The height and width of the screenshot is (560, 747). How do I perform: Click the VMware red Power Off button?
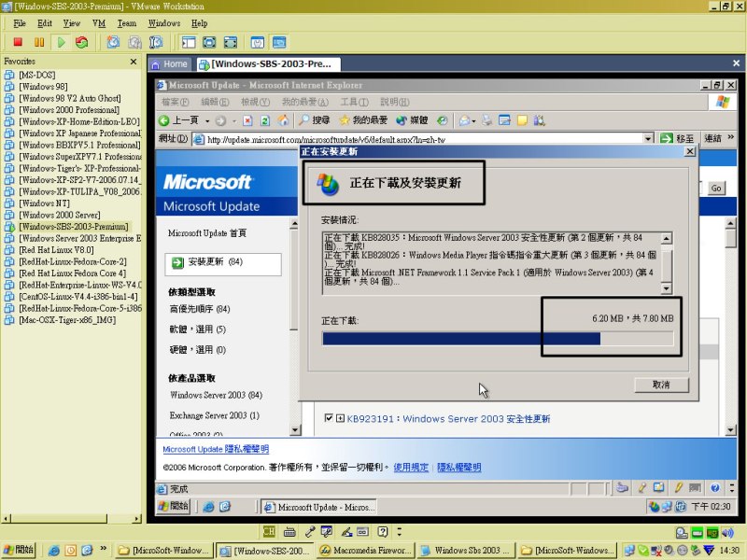[x=18, y=42]
